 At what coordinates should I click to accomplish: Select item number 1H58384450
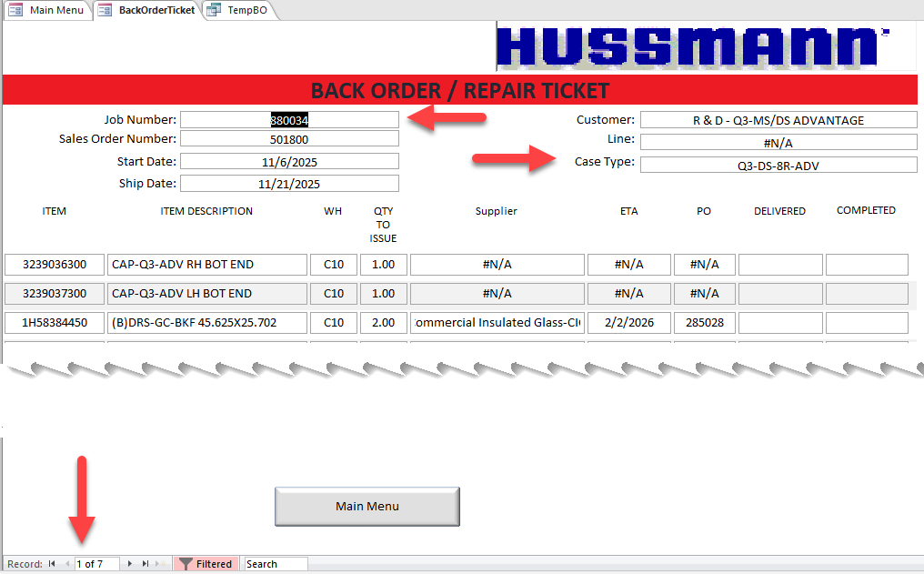(x=55, y=322)
